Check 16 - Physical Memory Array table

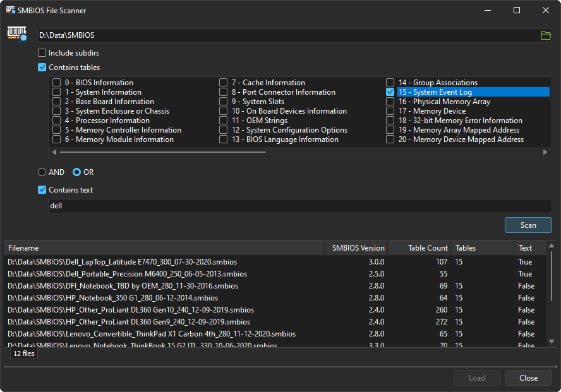coord(390,102)
